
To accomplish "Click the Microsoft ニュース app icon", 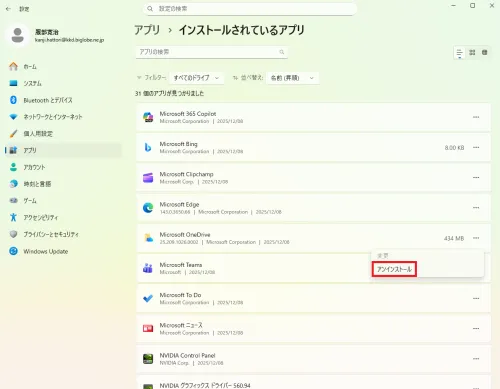I will [148, 329].
